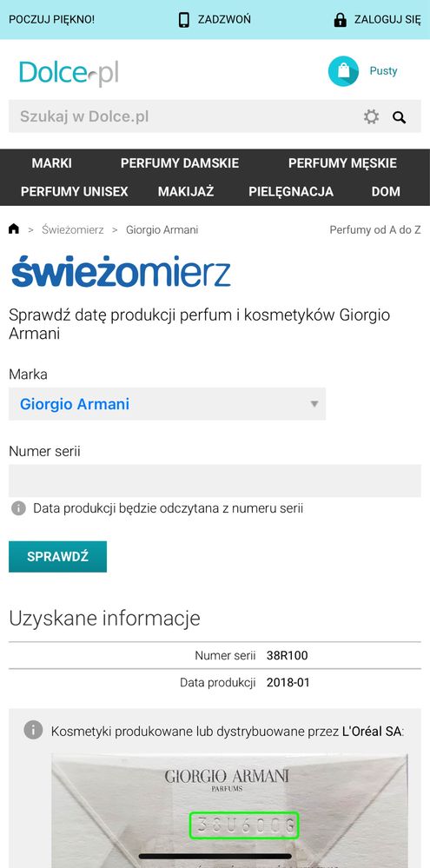Follow the Perfumy od A do Z link
This screenshot has width=430, height=868.
(375, 229)
